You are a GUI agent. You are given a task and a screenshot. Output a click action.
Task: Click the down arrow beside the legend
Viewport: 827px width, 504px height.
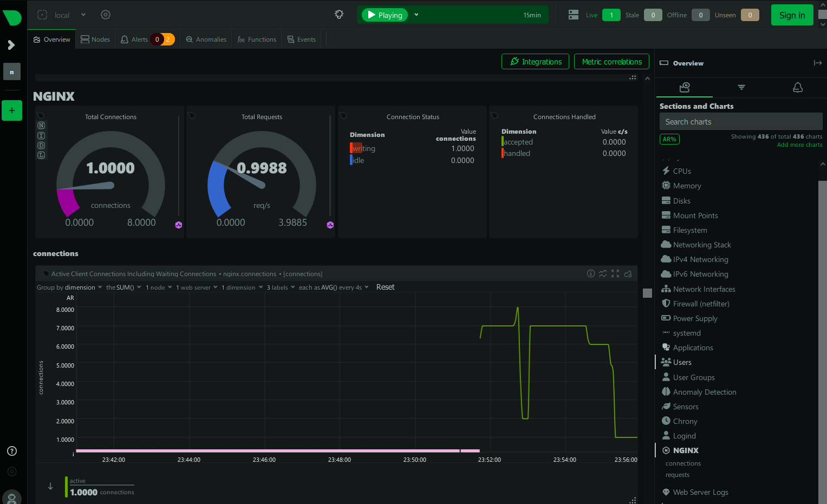(x=50, y=486)
